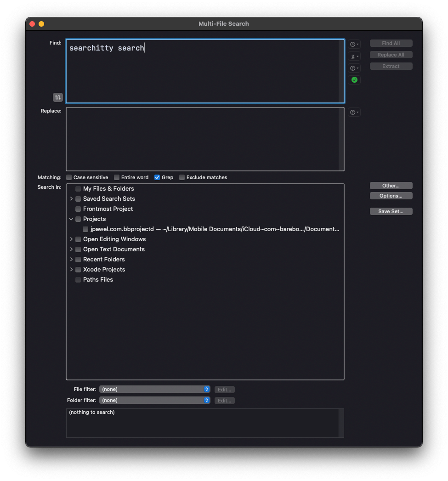This screenshot has height=481, width=448.
Task: Click the search summary scrollbar
Action: 341,423
